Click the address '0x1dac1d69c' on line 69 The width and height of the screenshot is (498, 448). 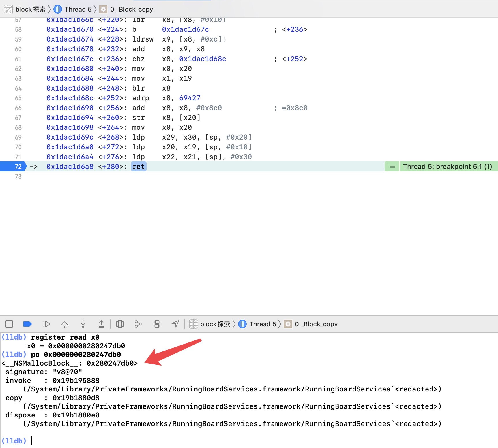tap(70, 137)
